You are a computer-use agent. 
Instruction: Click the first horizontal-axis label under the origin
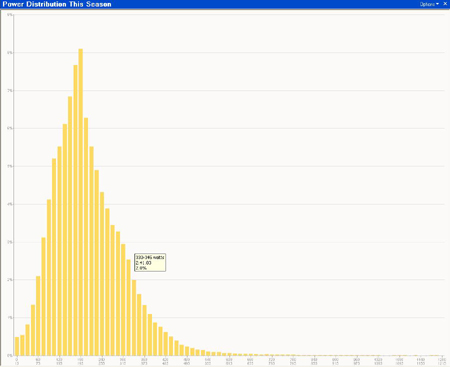[17, 361]
